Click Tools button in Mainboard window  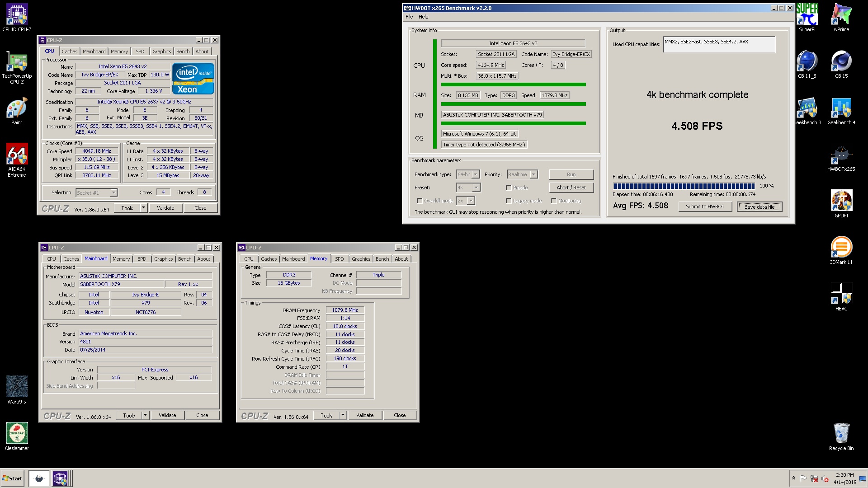click(129, 415)
